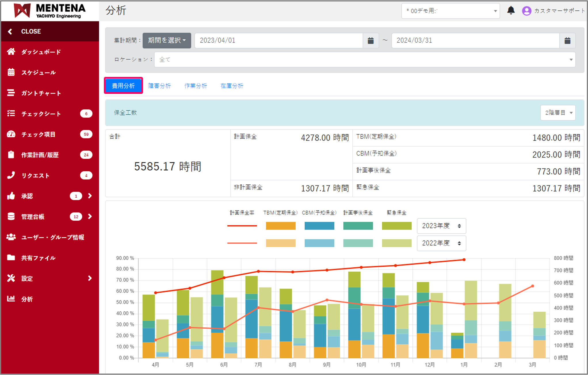The width and height of the screenshot is (588, 375).
Task: Toggle CBM 2023 legend series
Action: [319, 226]
